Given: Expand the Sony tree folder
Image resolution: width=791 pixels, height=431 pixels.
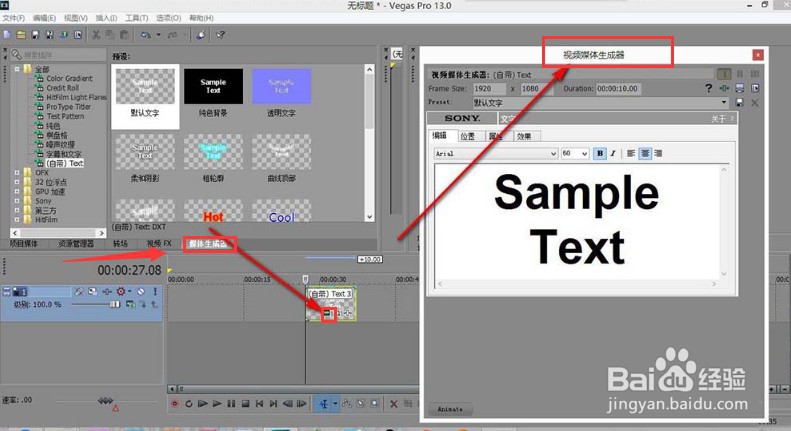Looking at the screenshot, I should pos(17,201).
